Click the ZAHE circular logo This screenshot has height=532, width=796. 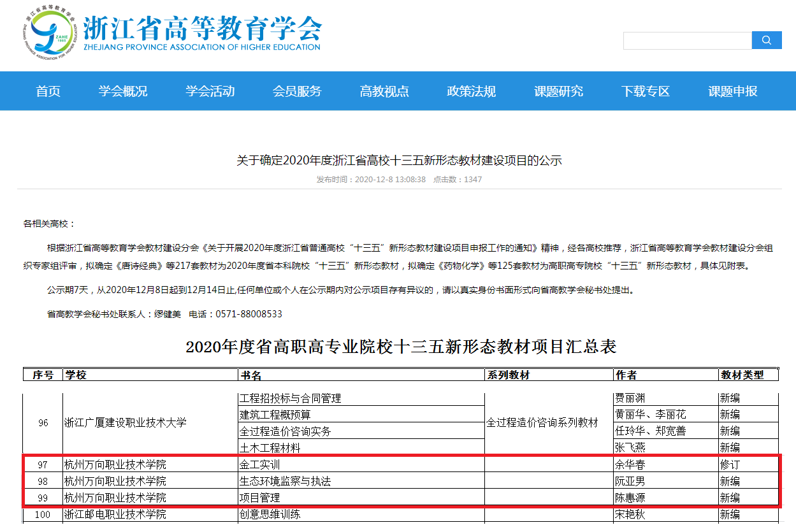tap(52, 36)
